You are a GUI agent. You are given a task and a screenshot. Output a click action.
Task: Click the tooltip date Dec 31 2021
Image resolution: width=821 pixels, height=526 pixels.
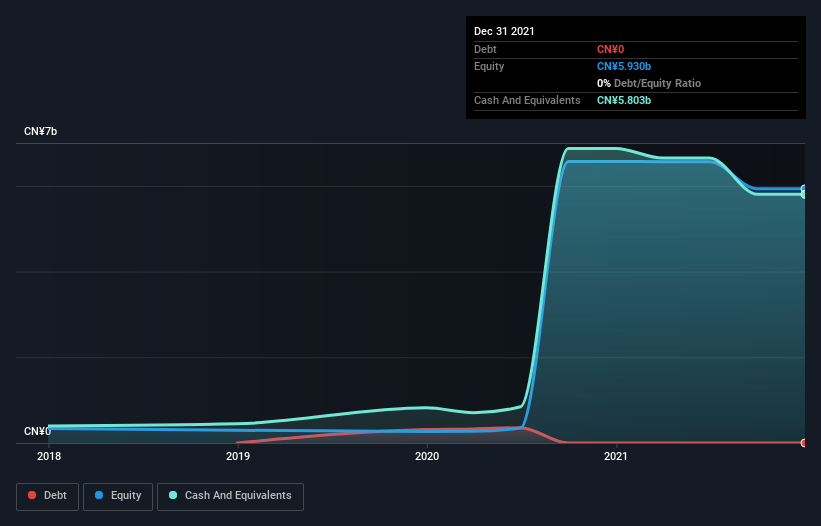pyautogui.click(x=504, y=31)
